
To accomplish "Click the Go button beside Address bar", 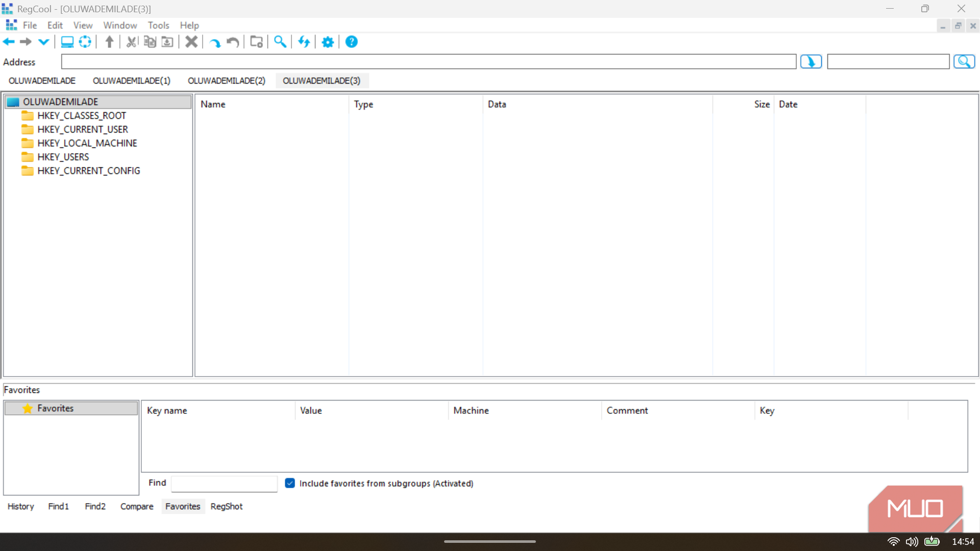I will coord(811,62).
